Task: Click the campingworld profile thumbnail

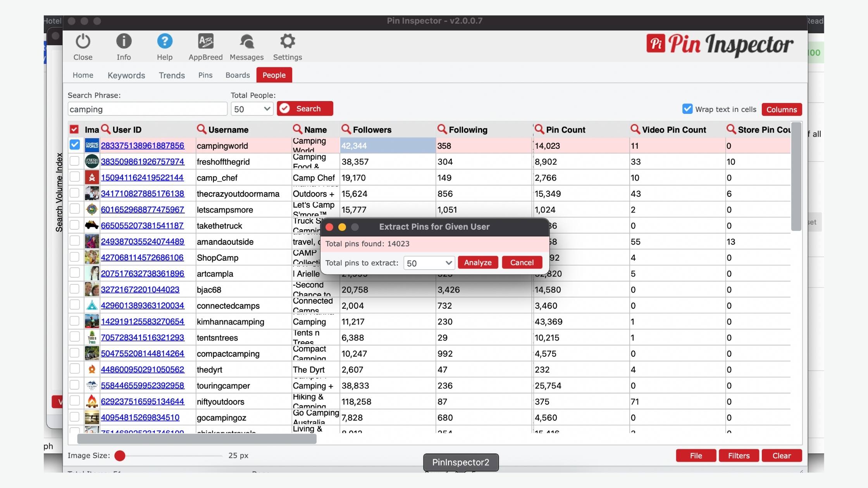Action: pyautogui.click(x=92, y=145)
